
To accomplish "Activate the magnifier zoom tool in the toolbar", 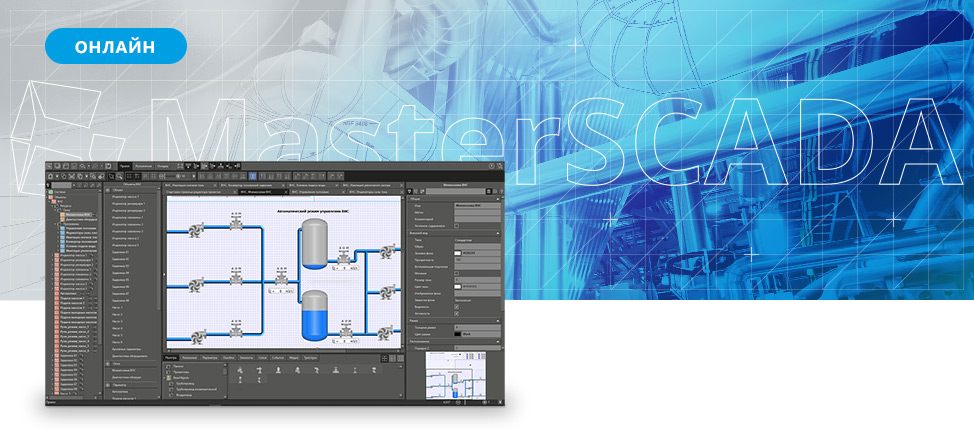I will tap(119, 176).
